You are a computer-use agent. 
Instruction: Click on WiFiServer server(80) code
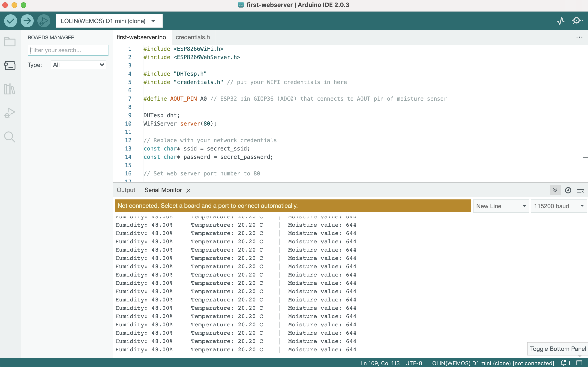click(180, 123)
